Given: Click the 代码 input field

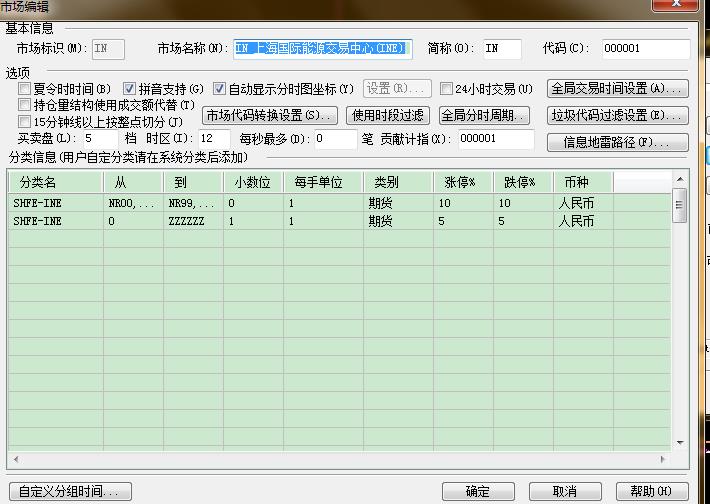Looking at the screenshot, I should click(x=645, y=48).
